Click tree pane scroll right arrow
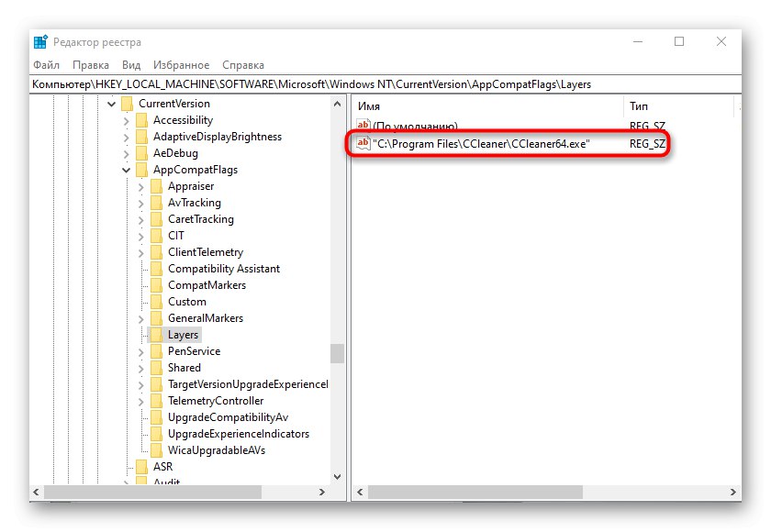This screenshot has height=532, width=771. tap(322, 492)
